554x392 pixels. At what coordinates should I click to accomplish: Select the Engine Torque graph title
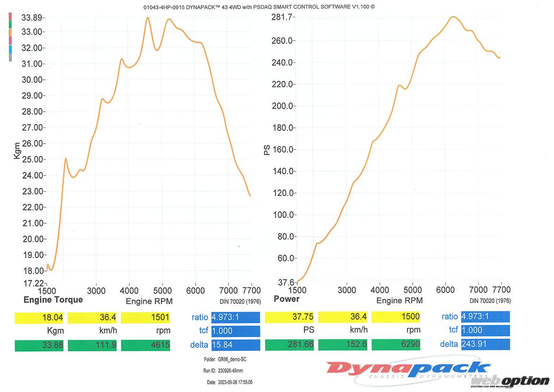click(x=53, y=300)
